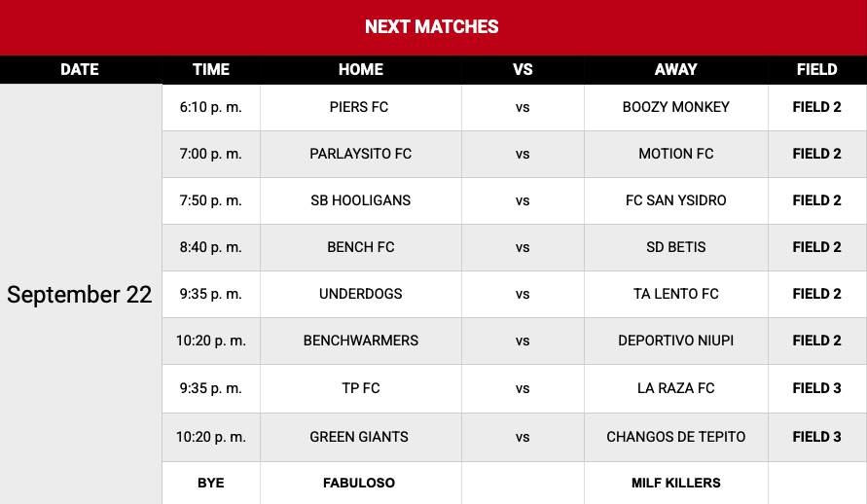This screenshot has width=867, height=504.
Task: Click the HOME column header
Action: tap(360, 70)
